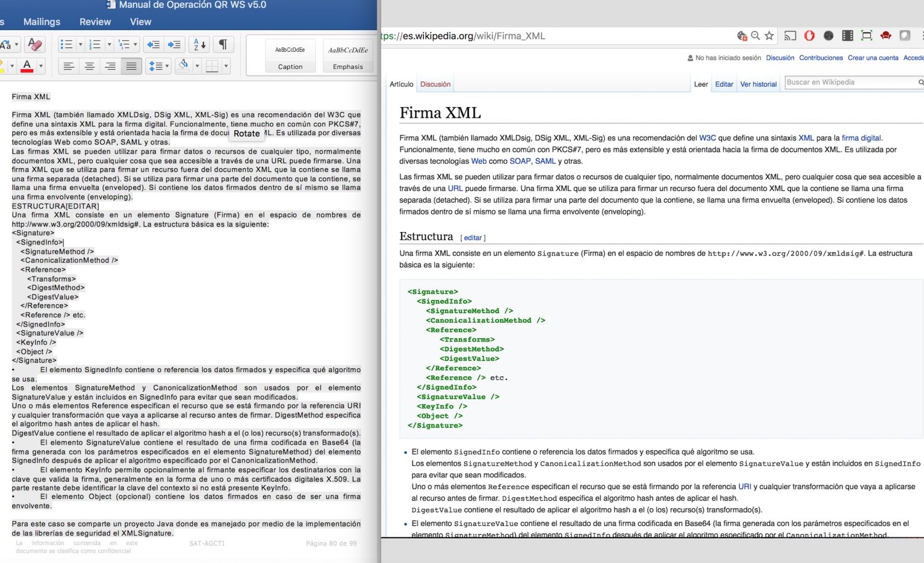Decrease paragraph indent in Word
Viewport: 924px width, 563px height.
153,44
